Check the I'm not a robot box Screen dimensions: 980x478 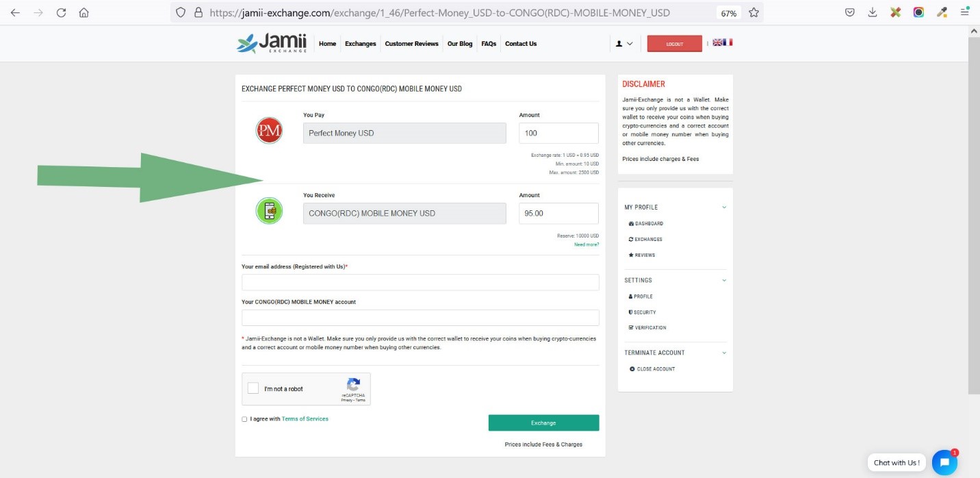[x=253, y=388]
